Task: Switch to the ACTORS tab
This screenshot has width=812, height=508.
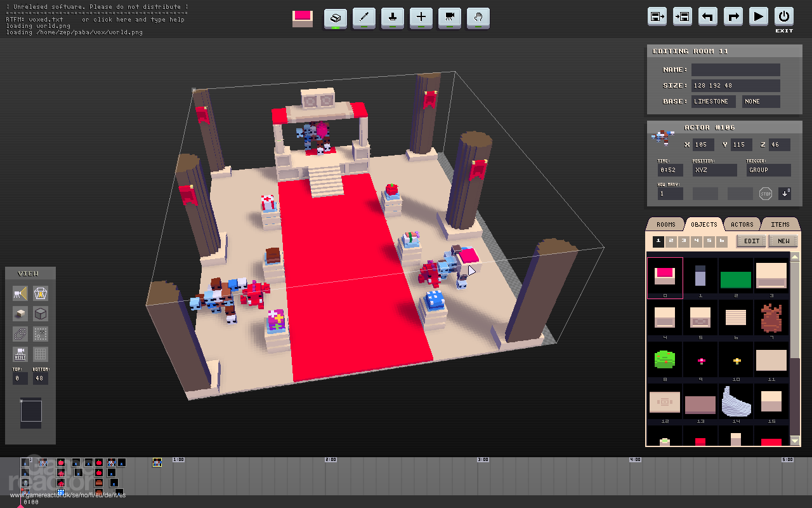Action: pyautogui.click(x=742, y=224)
